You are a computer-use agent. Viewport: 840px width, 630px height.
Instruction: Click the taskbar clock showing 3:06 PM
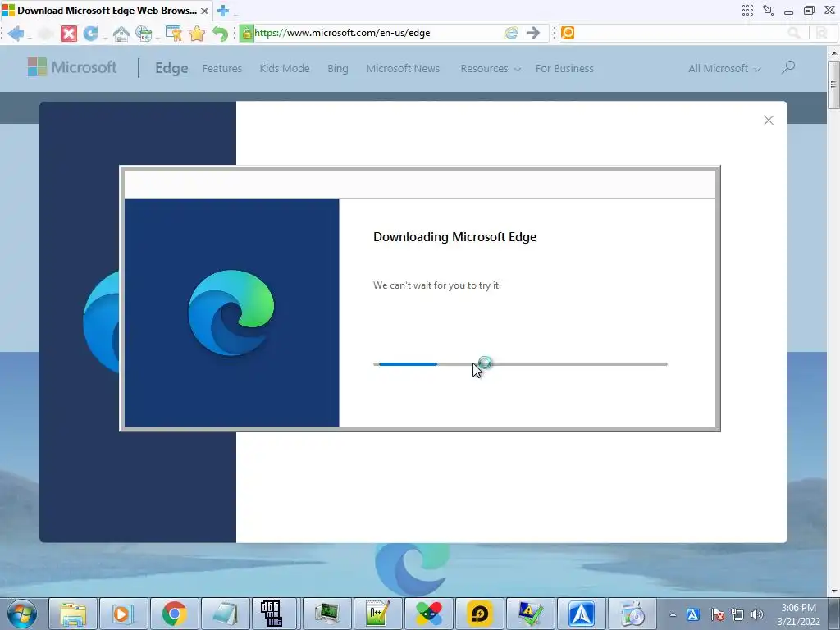coord(798,614)
